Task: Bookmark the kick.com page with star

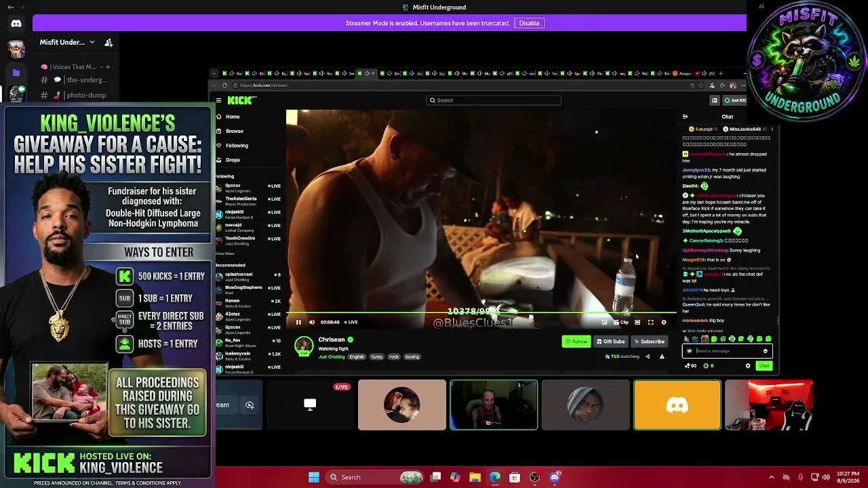Action: click(x=701, y=85)
